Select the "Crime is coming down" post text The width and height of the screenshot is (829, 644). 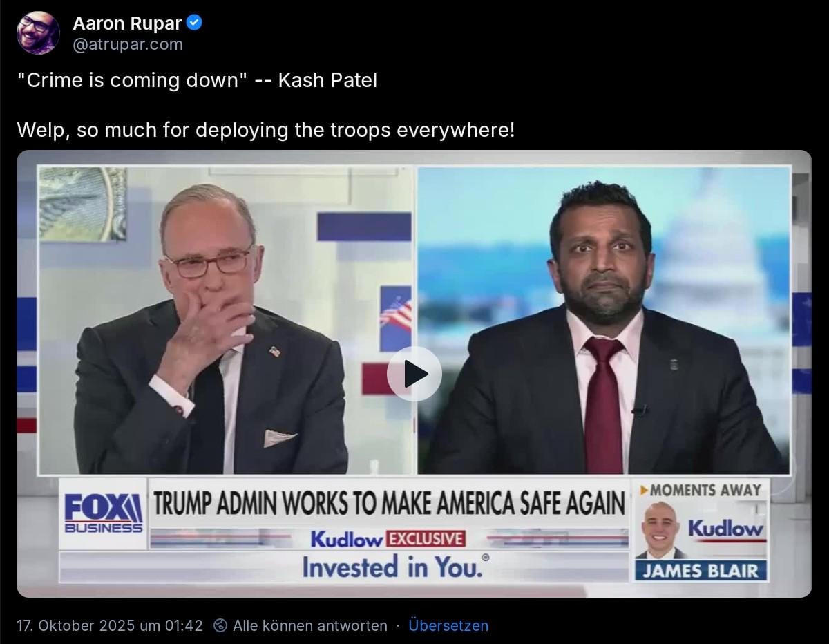[197, 80]
